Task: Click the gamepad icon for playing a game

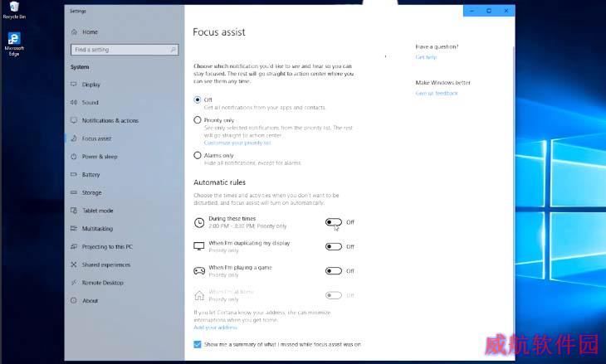Action: [x=199, y=271]
